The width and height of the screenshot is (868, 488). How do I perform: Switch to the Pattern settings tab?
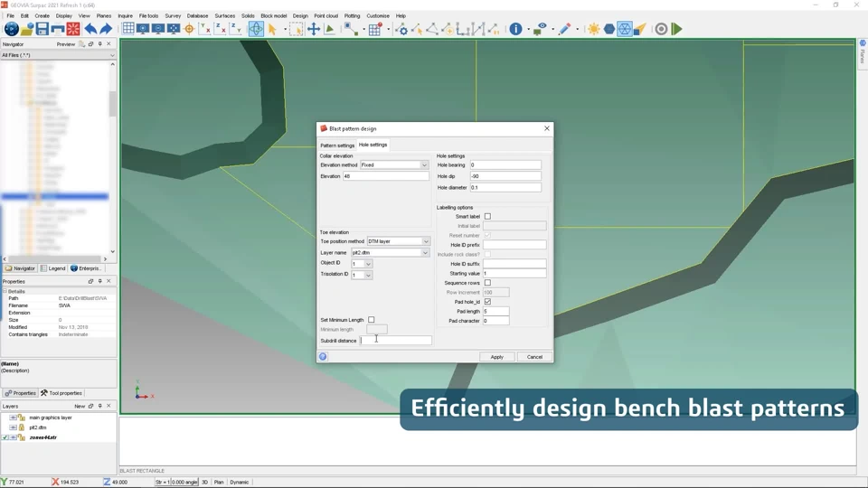point(337,145)
